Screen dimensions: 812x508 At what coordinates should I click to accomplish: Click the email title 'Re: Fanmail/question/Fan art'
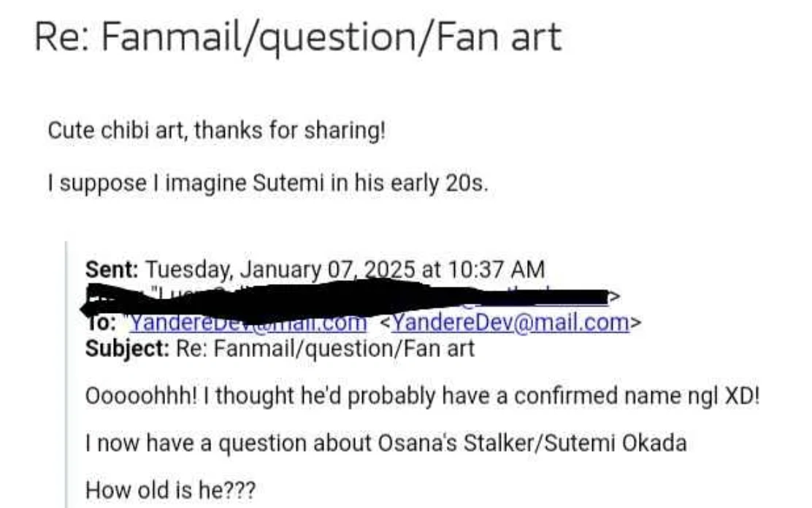pyautogui.click(x=298, y=37)
